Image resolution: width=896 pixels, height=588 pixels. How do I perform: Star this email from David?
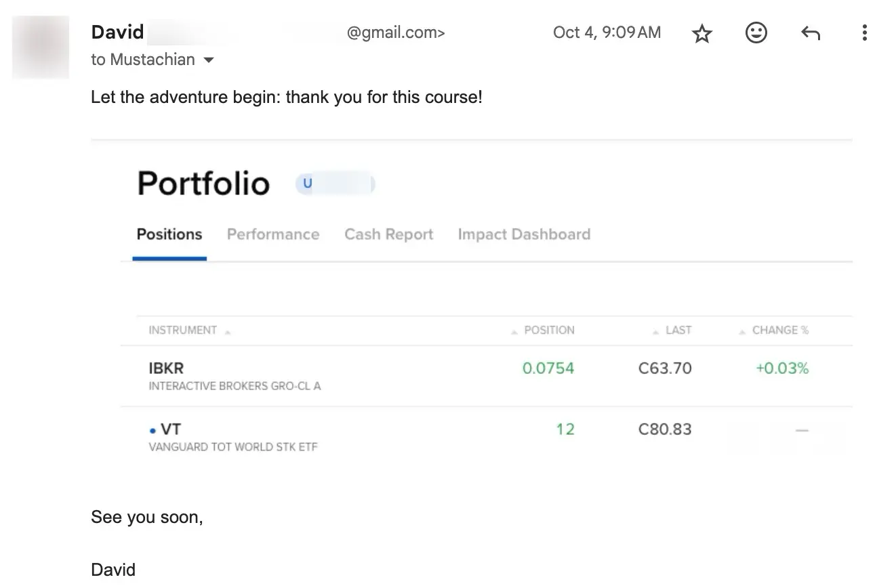tap(702, 33)
